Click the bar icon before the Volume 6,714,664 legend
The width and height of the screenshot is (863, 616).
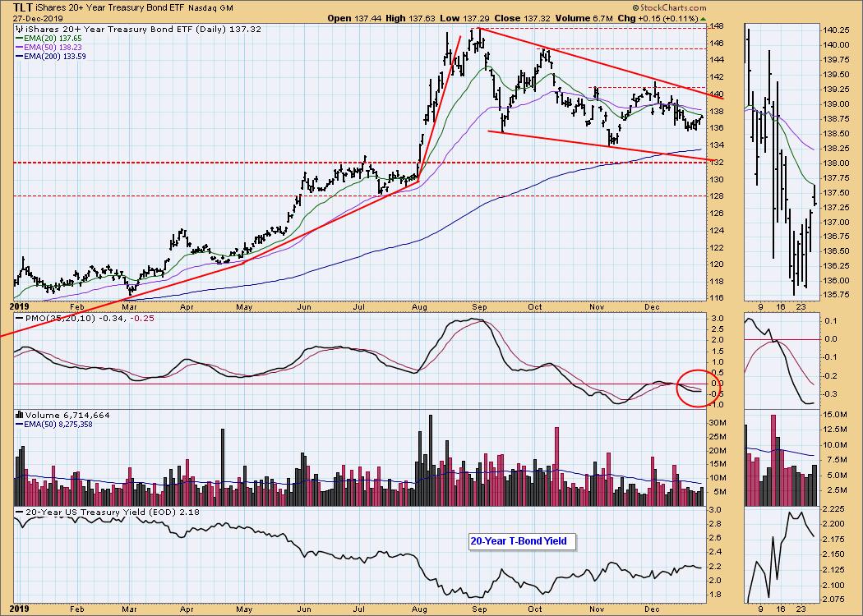19,416
